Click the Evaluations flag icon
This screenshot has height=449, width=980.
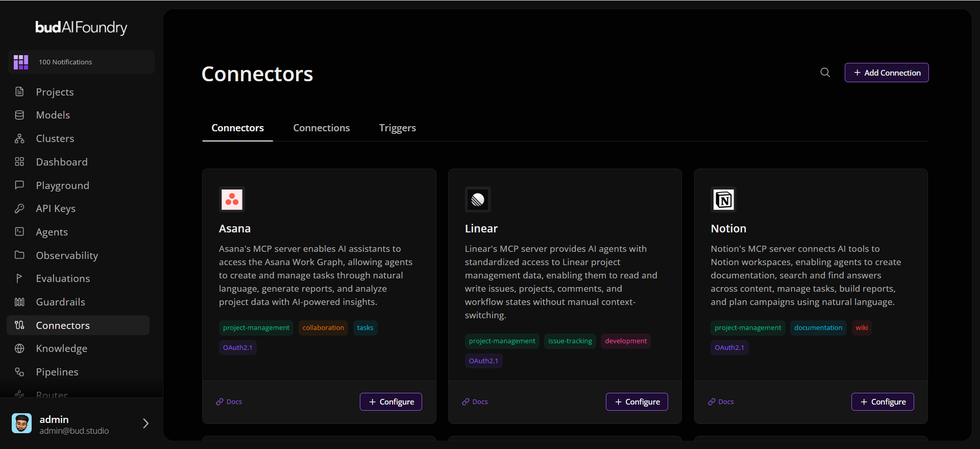[x=19, y=278]
